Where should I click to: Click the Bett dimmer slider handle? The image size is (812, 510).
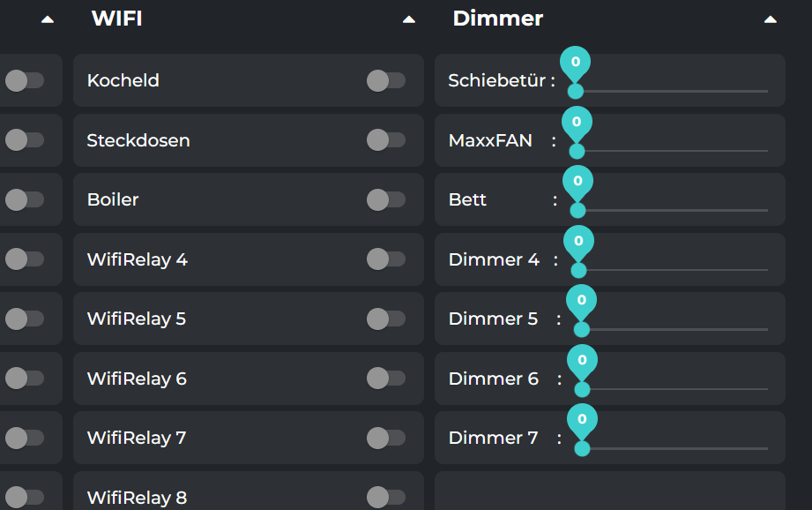(577, 210)
